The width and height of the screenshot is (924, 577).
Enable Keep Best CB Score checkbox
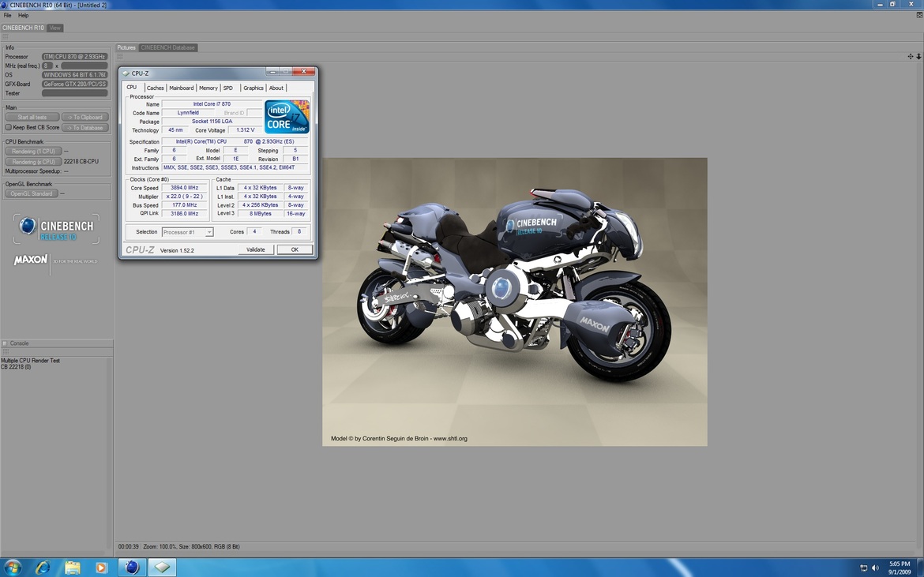click(8, 127)
